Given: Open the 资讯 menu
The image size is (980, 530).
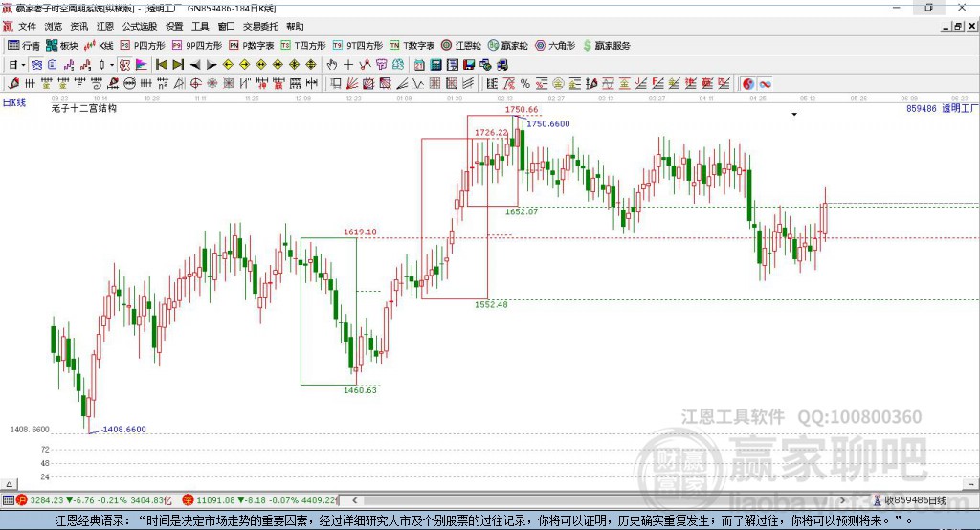Looking at the screenshot, I should click(78, 26).
